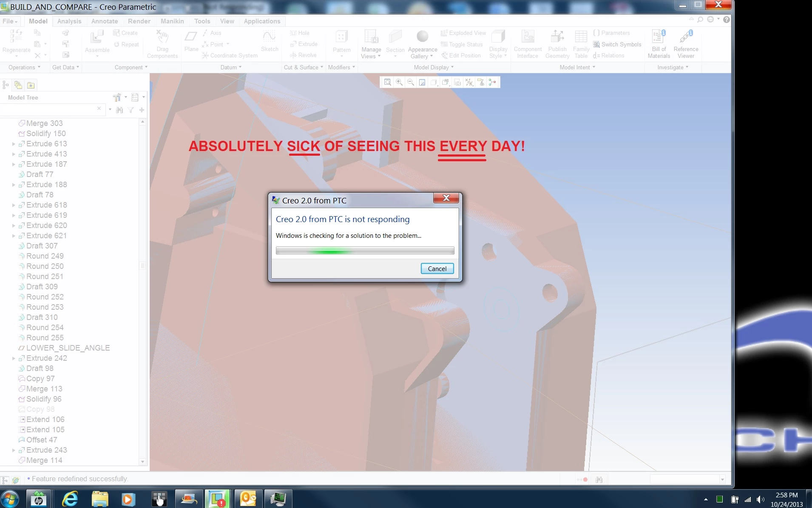
Task: Click the Folder Browser navigator icon
Action: coord(18,85)
